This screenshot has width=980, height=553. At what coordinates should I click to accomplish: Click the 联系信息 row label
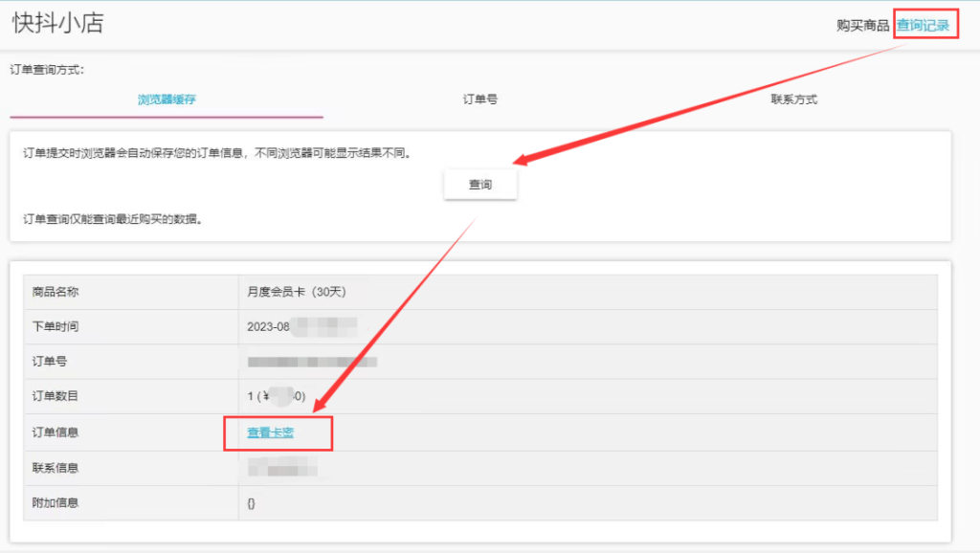pos(56,468)
